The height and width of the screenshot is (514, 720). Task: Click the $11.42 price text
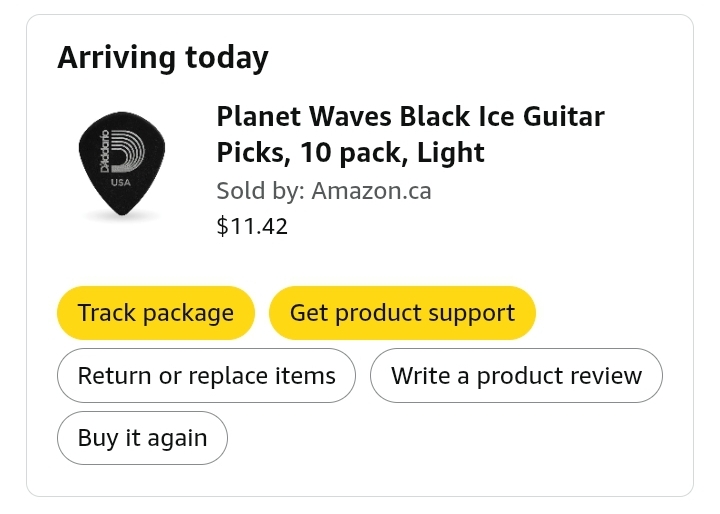252,226
